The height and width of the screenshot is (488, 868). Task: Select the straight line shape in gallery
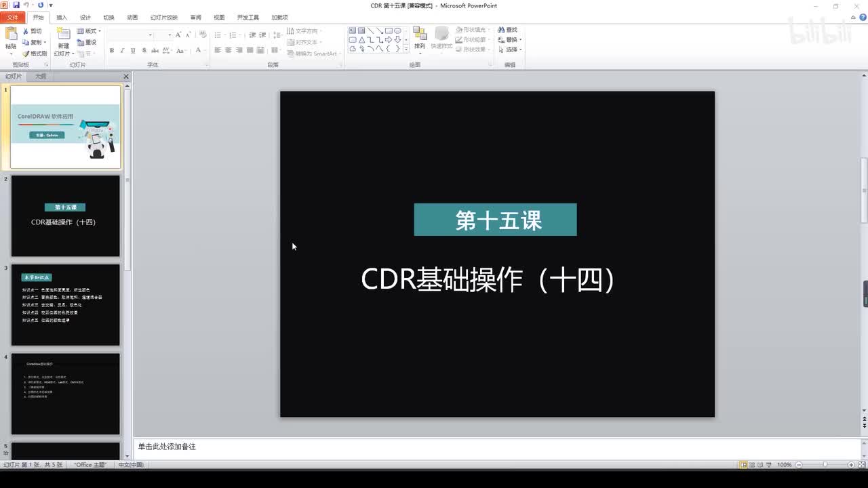point(371,30)
